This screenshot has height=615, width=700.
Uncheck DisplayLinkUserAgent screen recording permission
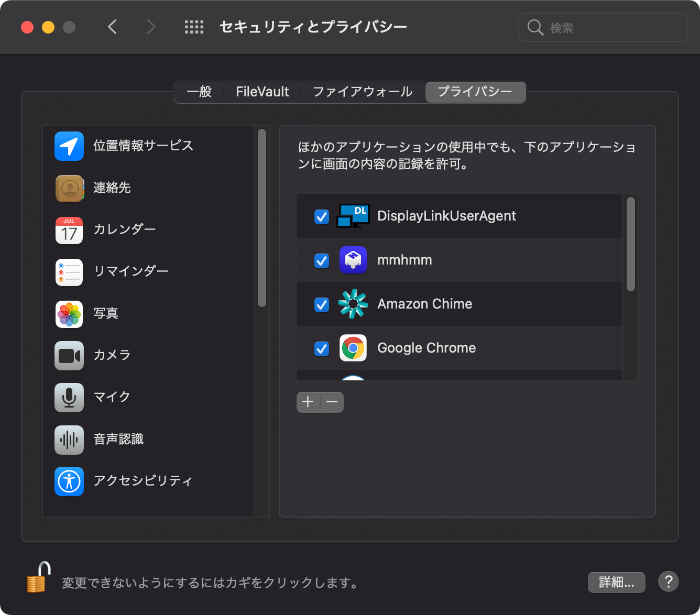point(322,216)
